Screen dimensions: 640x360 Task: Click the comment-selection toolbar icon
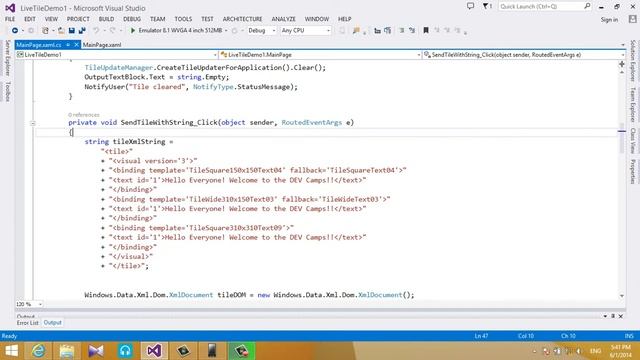402,31
